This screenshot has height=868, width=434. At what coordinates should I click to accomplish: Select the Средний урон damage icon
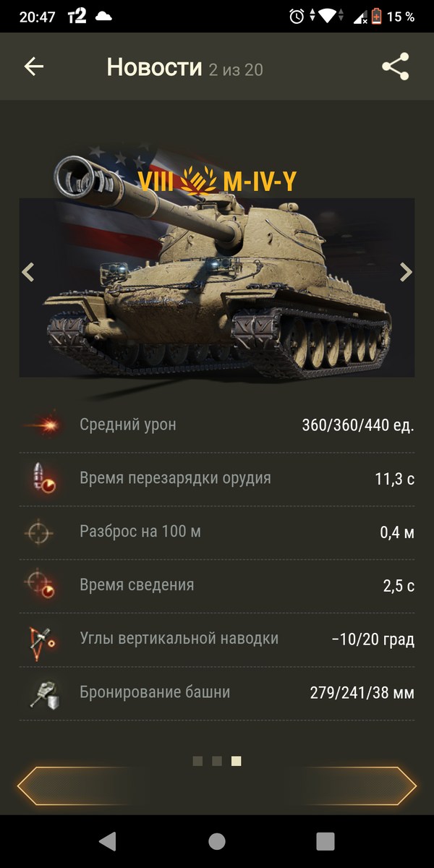pos(40,425)
